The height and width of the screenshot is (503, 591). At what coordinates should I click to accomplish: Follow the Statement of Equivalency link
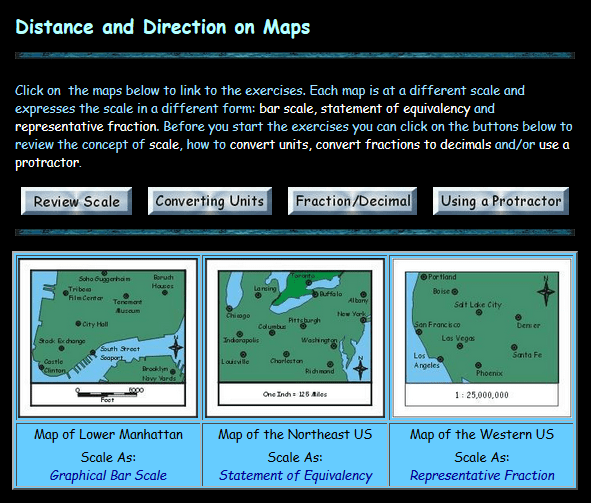point(296,475)
